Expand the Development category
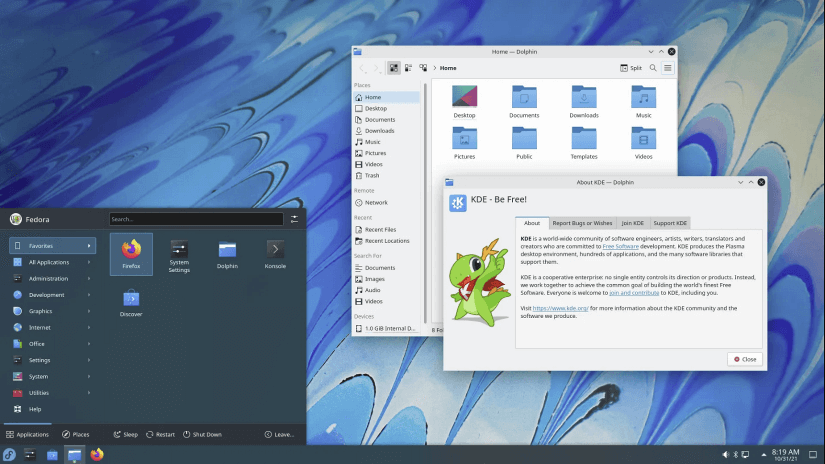The height and width of the screenshot is (464, 825). pyautogui.click(x=53, y=295)
